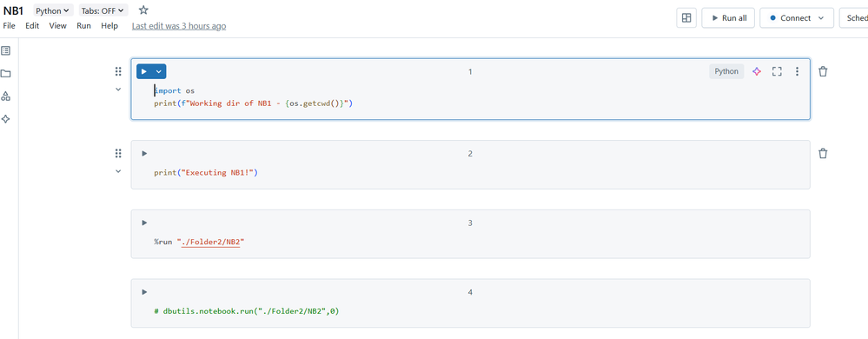Viewport: 868px width, 339px height.
Task: Place cursor in the 'import os' line
Action: point(175,90)
